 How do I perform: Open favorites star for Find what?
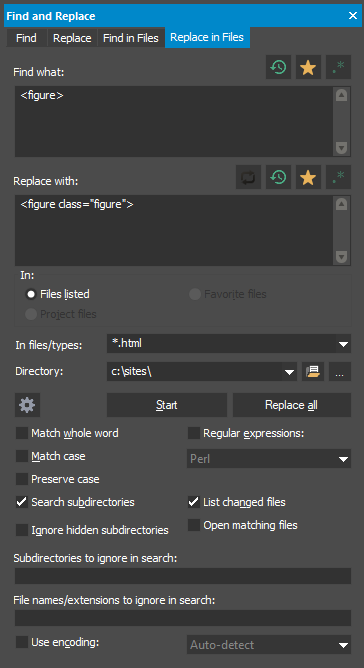tap(308, 67)
